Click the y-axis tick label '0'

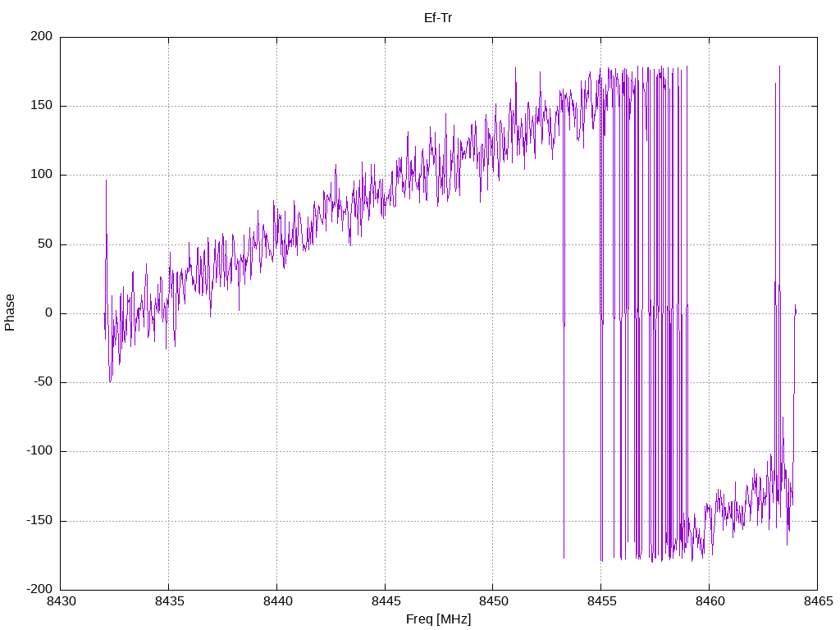49,313
